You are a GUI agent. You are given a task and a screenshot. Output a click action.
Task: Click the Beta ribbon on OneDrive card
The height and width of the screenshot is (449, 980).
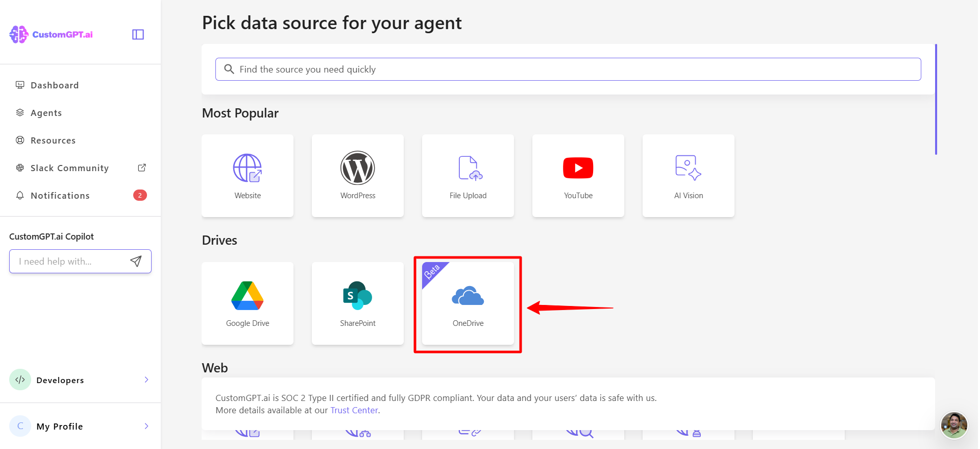click(432, 272)
